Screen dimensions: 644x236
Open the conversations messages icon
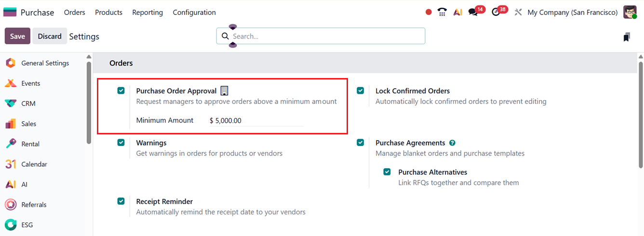473,13
